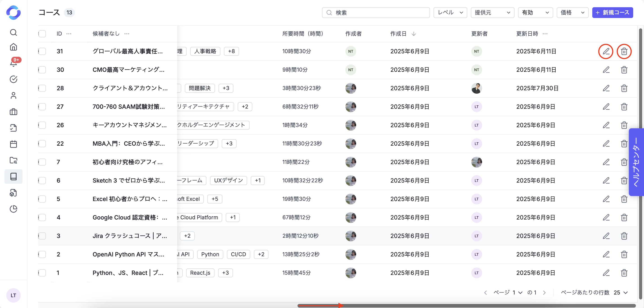Click the 新規コース button
The image size is (644, 308).
pyautogui.click(x=612, y=13)
